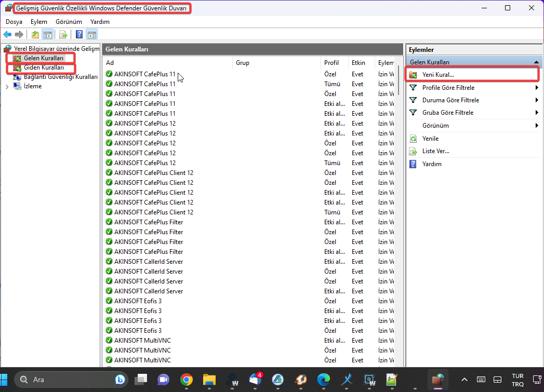The width and height of the screenshot is (544, 392).
Task: Expand the Duruma Göre Filtrele submenu arrow
Action: (537, 100)
